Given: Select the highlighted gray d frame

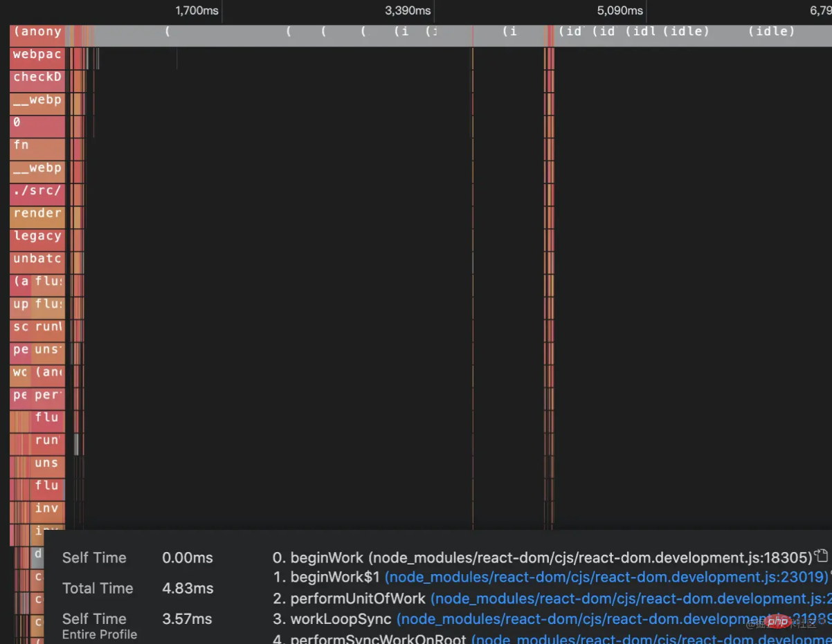Looking at the screenshot, I should pyautogui.click(x=38, y=554).
